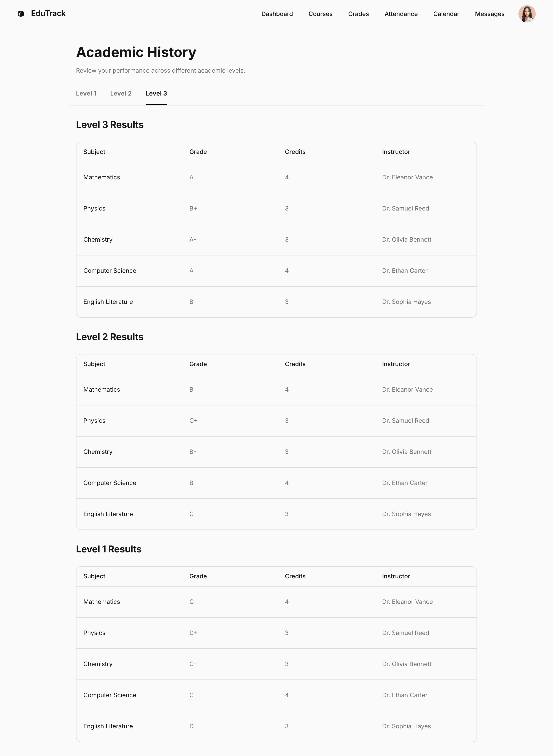Open the user profile avatar

(527, 14)
